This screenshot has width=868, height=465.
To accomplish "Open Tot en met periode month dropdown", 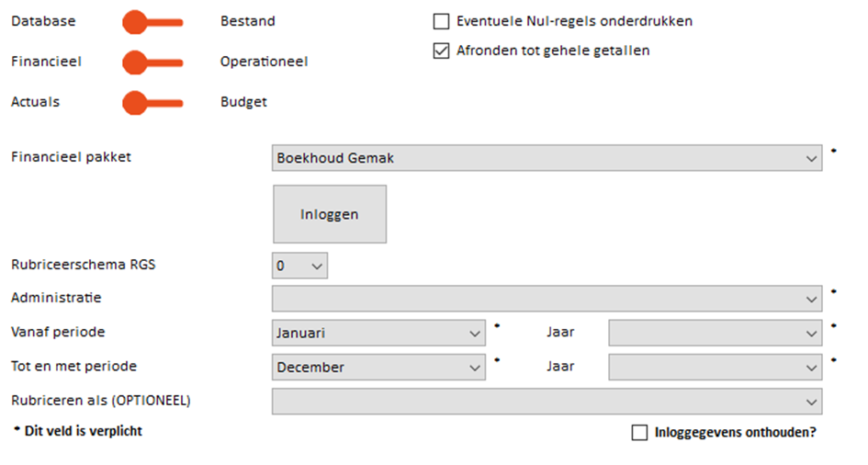I will 378,368.
